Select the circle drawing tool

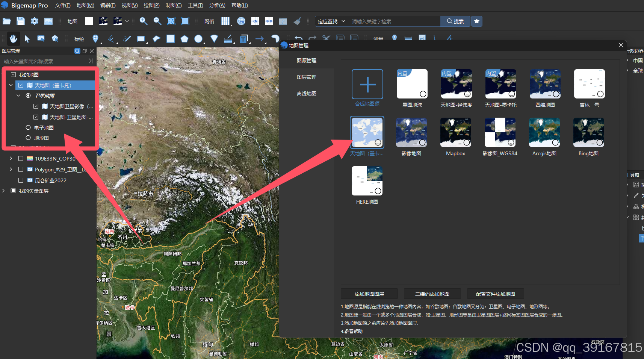tap(198, 39)
